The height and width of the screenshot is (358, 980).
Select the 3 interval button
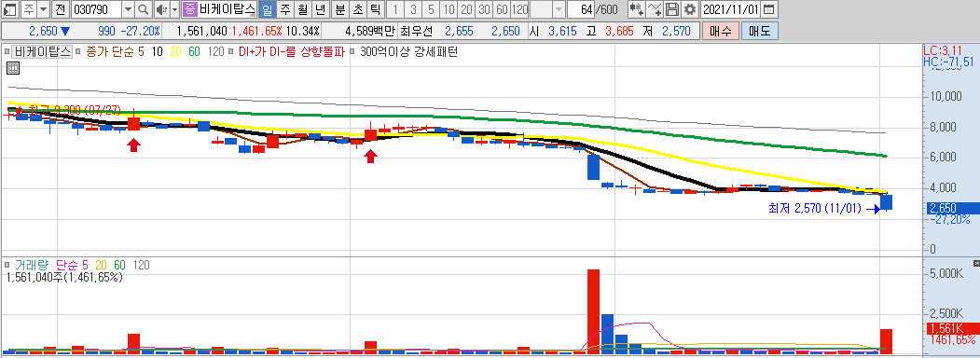point(413,9)
